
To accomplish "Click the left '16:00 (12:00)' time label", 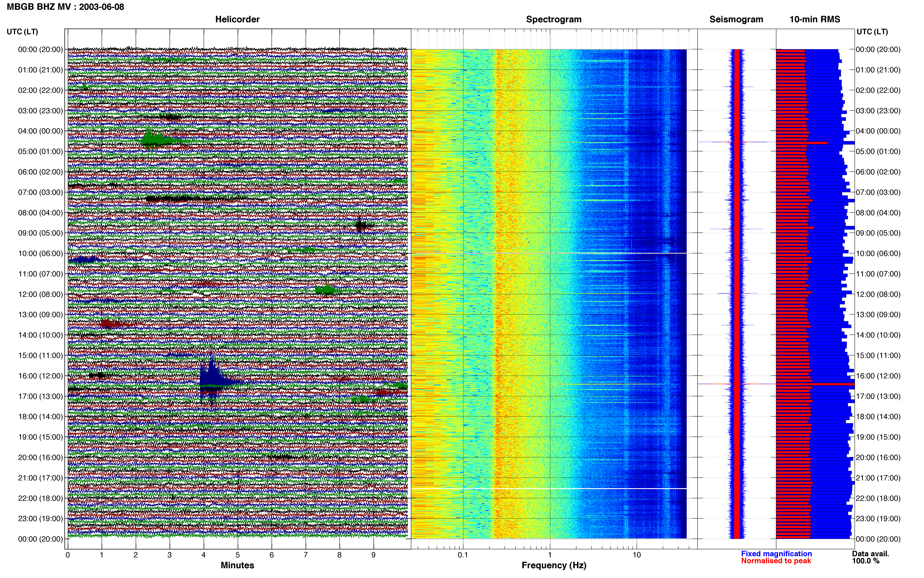I will (x=41, y=376).
